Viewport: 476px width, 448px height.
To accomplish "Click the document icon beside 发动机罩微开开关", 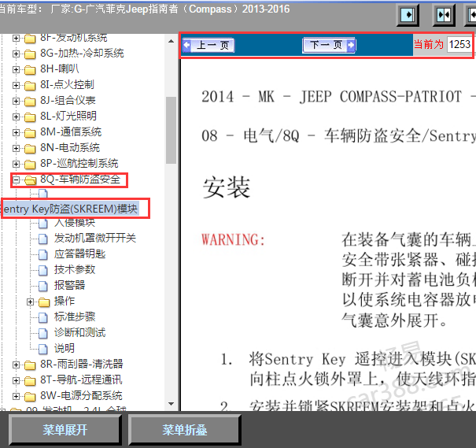I will [43, 239].
